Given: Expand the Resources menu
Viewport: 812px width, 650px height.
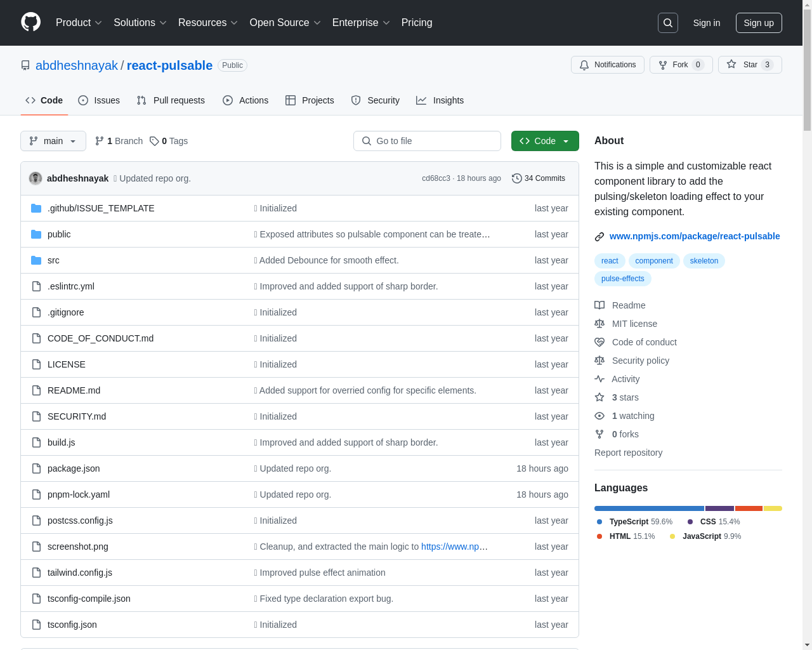Looking at the screenshot, I should coord(208,23).
